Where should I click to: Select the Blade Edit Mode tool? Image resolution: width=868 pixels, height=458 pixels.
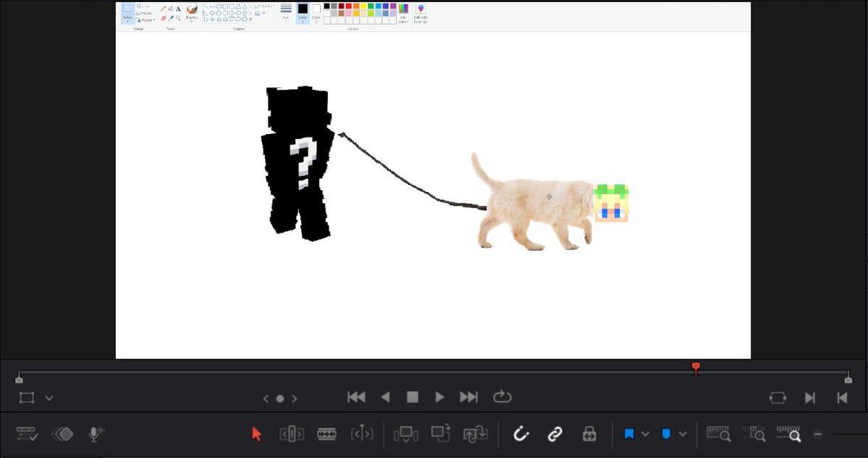pos(362,433)
